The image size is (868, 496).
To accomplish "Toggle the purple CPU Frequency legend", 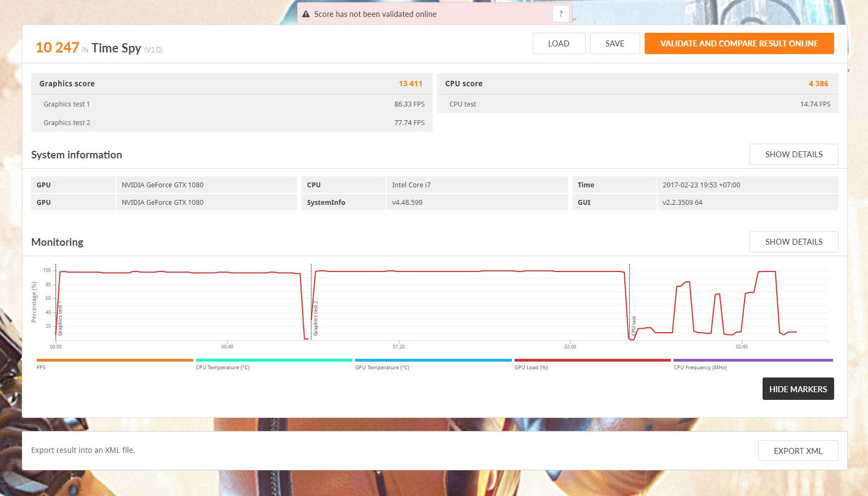I will 753,361.
